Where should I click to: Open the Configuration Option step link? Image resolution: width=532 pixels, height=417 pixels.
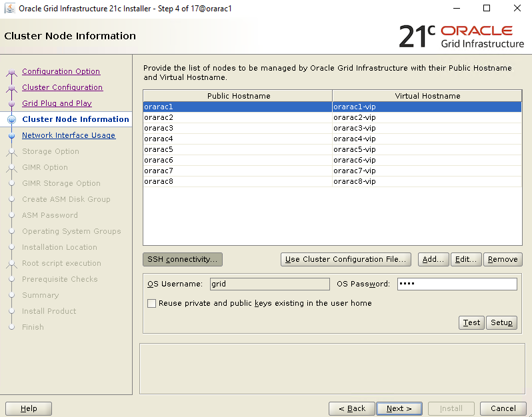pyautogui.click(x=61, y=71)
